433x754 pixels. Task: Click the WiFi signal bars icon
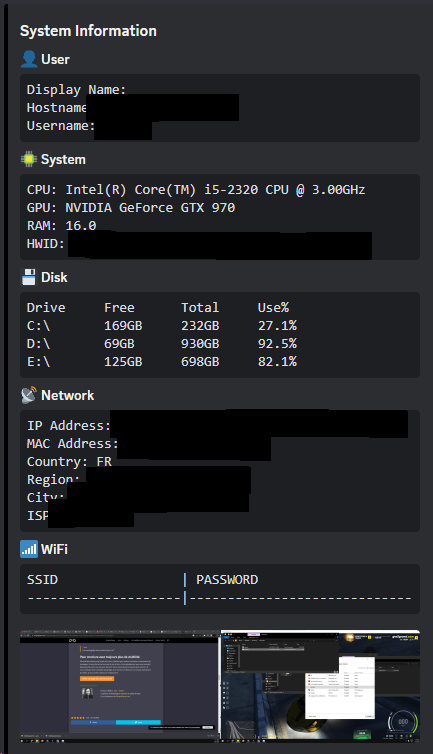coord(29,549)
